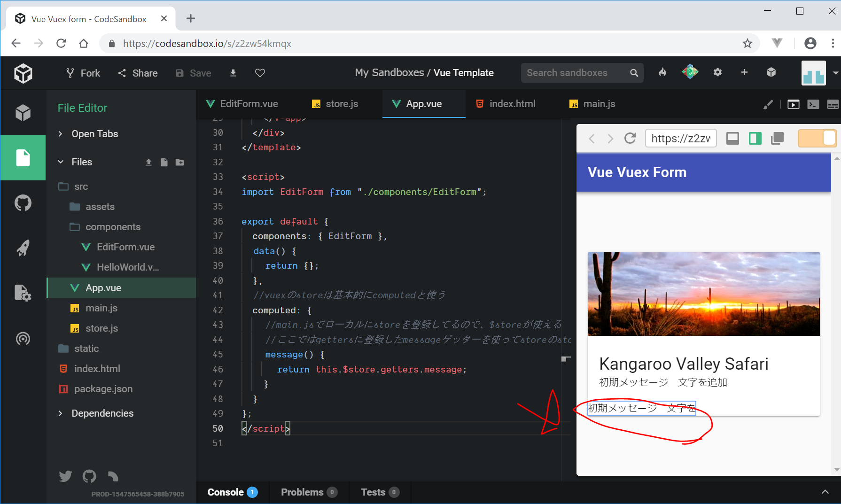Toggle the green split-view preview icon
841x504 pixels.
(755, 139)
